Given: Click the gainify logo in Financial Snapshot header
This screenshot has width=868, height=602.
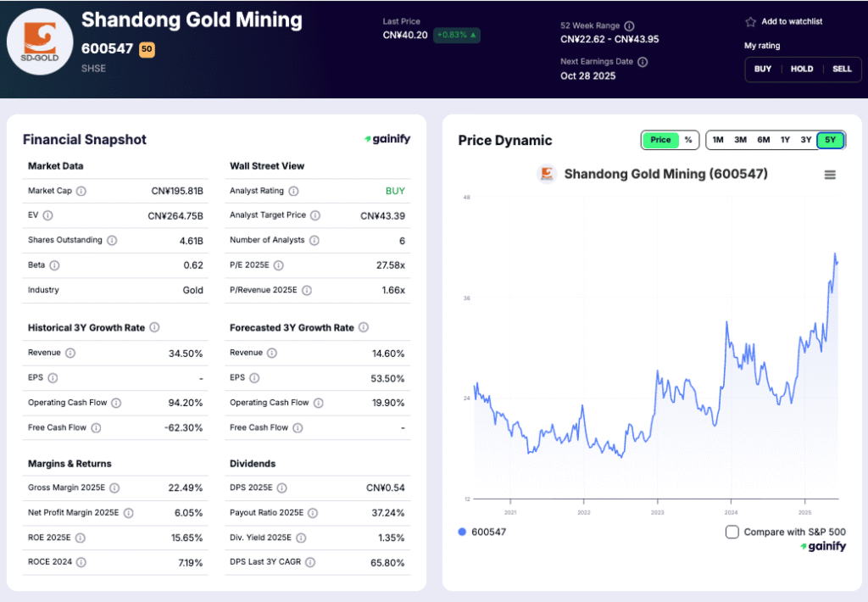Looking at the screenshot, I should point(387,139).
